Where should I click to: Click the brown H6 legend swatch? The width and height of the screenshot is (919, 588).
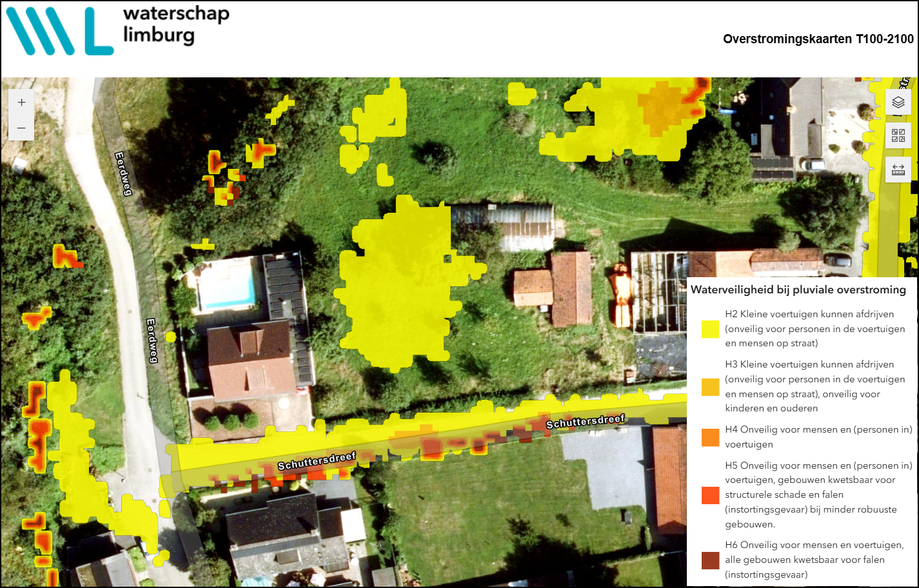pyautogui.click(x=710, y=560)
